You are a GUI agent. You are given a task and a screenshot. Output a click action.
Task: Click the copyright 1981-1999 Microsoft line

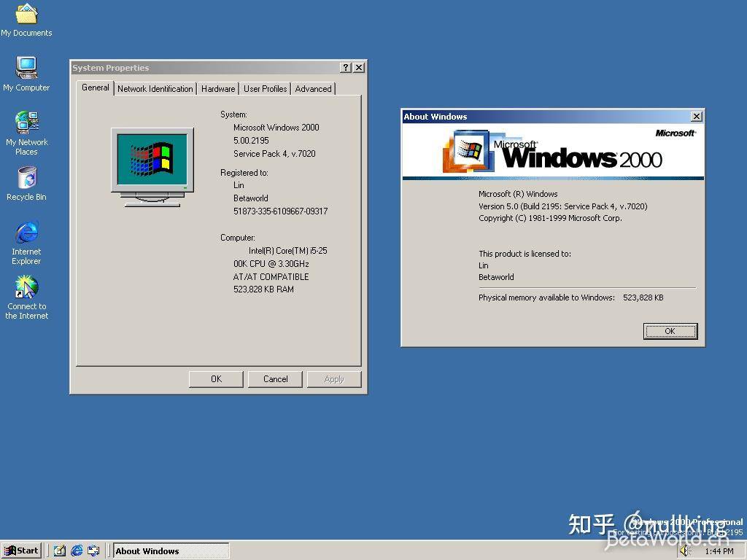tap(550, 218)
